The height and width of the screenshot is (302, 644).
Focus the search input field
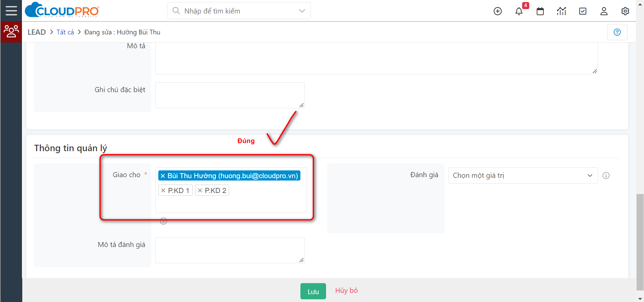point(239,11)
